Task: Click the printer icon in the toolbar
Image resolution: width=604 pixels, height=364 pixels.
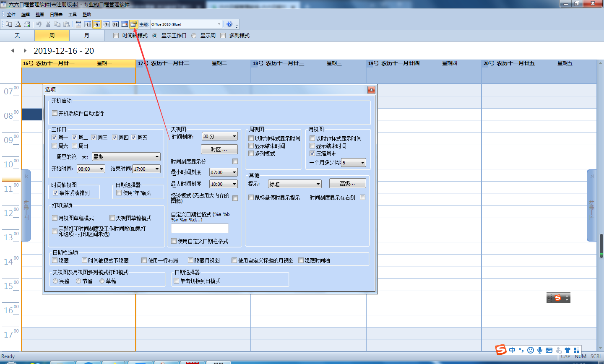Action: click(27, 24)
